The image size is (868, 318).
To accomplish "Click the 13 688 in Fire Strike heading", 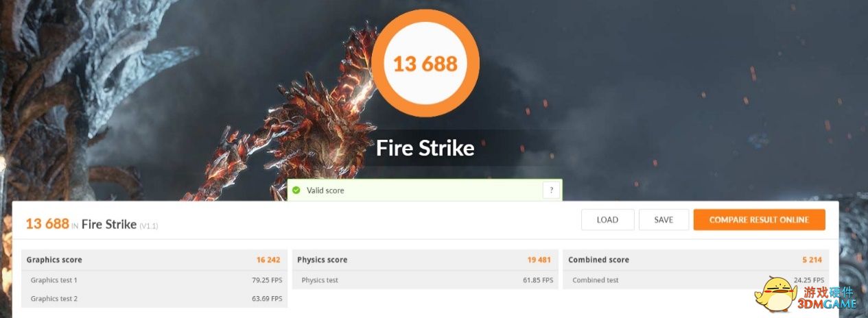I will coord(92,224).
